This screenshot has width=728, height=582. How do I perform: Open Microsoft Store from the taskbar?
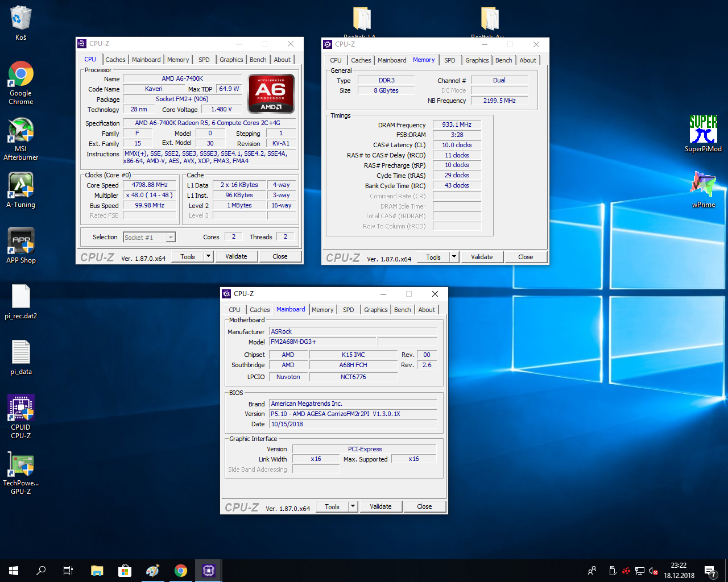(x=125, y=571)
